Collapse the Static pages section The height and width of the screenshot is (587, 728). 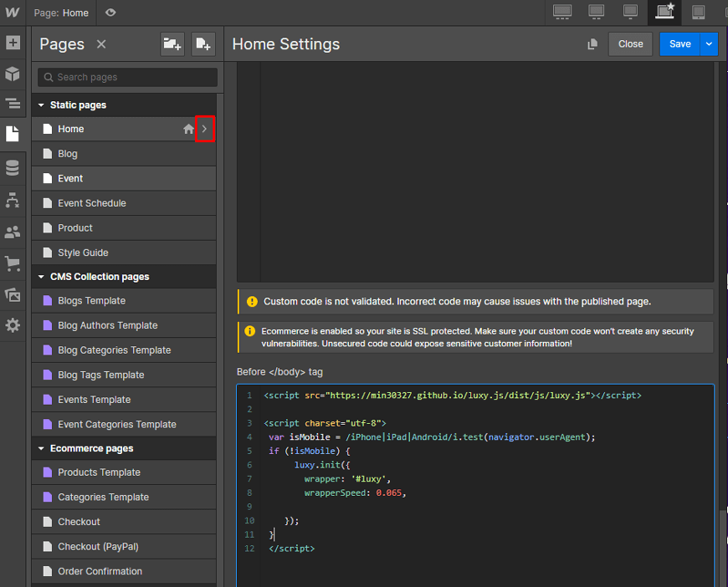[x=41, y=105]
